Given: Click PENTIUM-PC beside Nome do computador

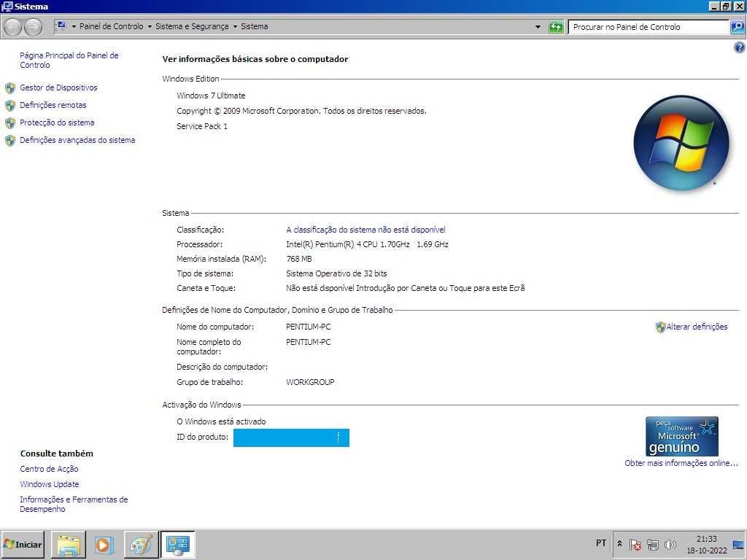Looking at the screenshot, I should click(309, 327).
